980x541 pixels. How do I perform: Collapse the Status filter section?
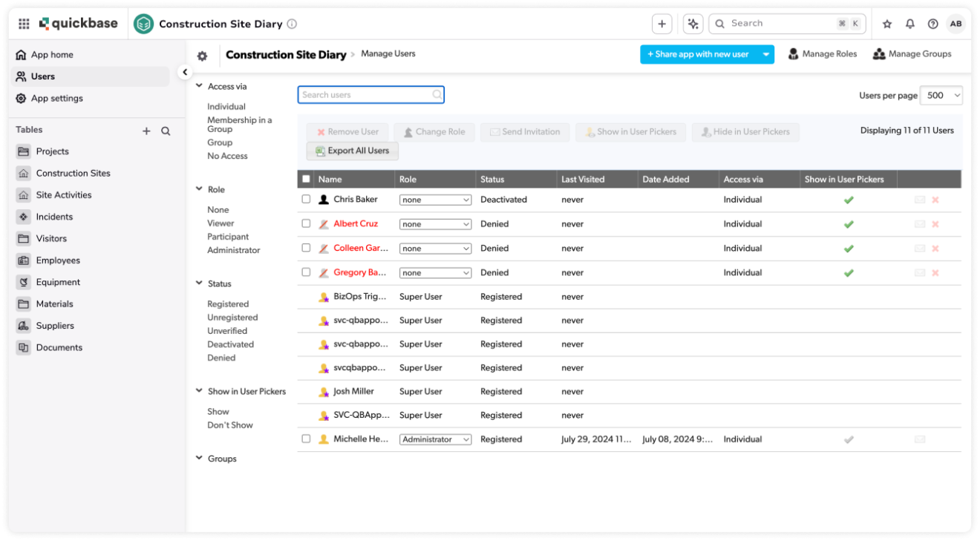pyautogui.click(x=199, y=283)
